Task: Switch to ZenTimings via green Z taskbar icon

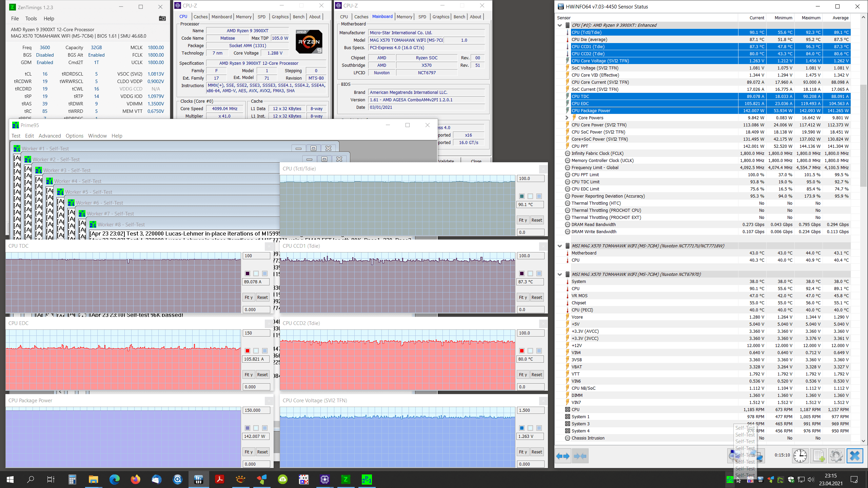Action: click(x=346, y=480)
